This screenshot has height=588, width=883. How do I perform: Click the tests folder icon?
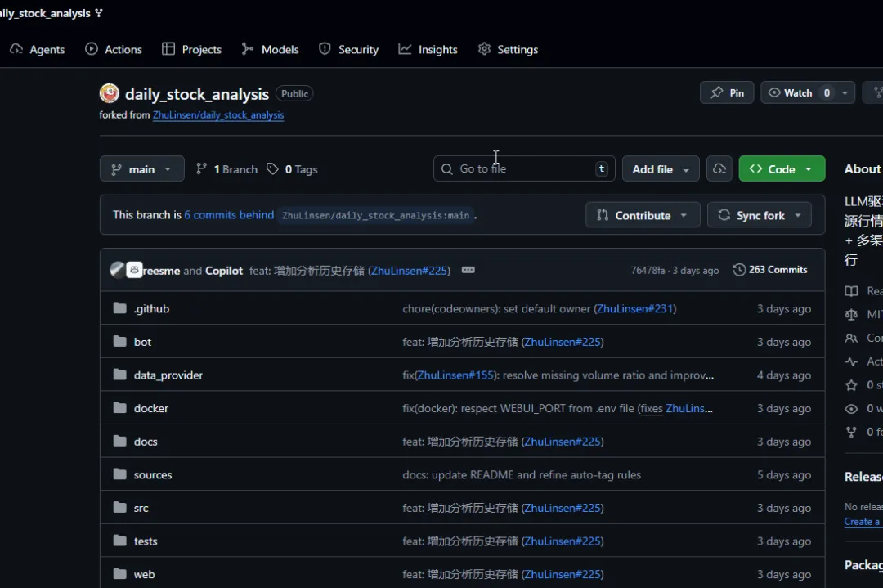pyautogui.click(x=119, y=541)
